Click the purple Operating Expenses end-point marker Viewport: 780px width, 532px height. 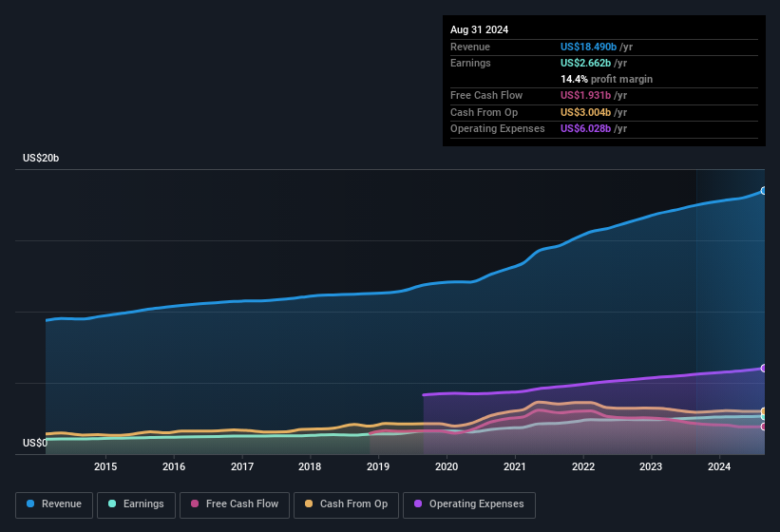(764, 369)
